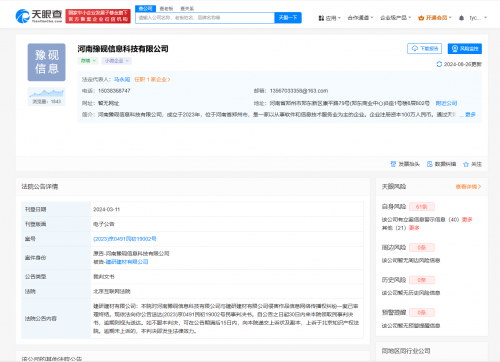Click the refresh update icon beside date

coord(439,64)
